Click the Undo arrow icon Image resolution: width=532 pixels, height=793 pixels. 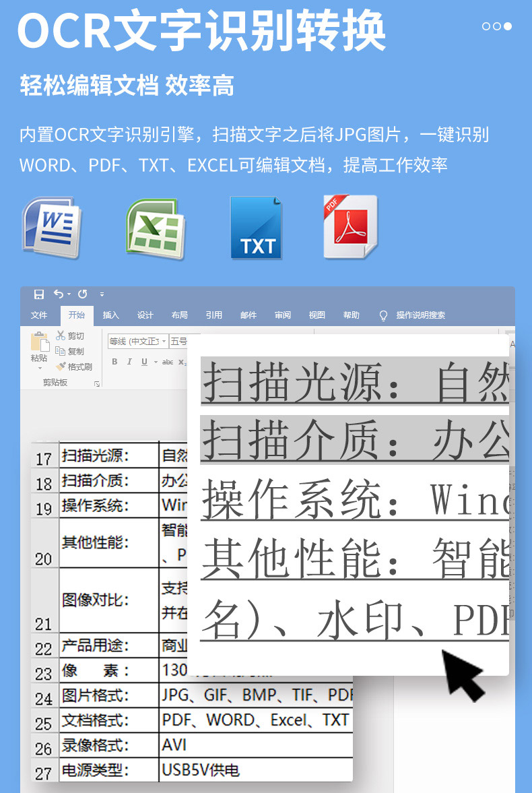tap(59, 294)
